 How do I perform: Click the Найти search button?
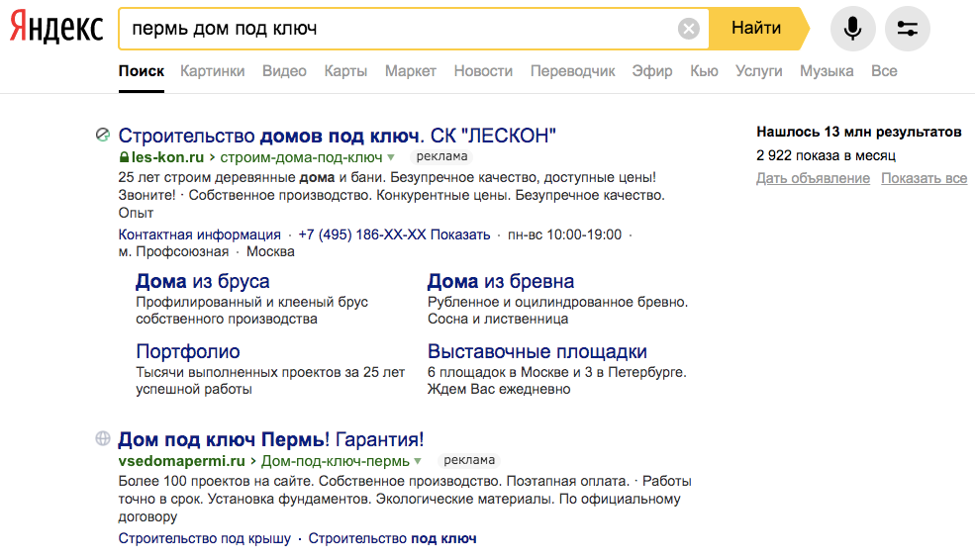click(758, 29)
